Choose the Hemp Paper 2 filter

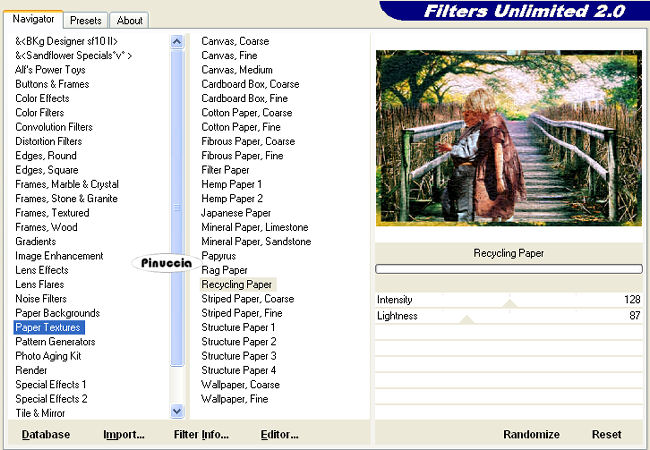[x=232, y=198]
